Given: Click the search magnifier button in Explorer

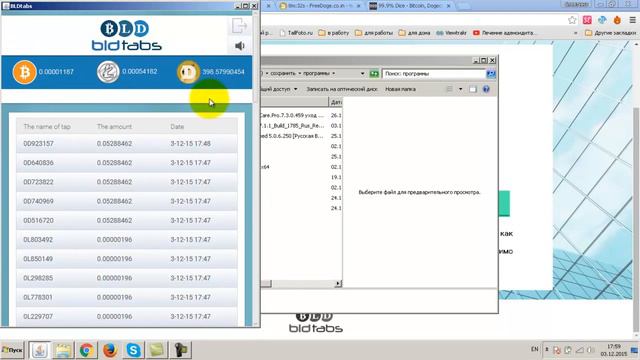Looking at the screenshot, I should click(491, 73).
